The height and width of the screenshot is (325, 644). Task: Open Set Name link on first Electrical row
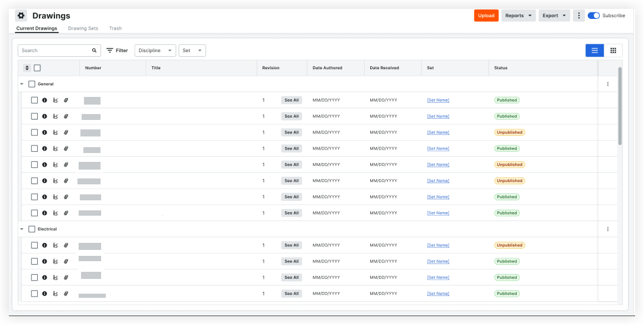coord(438,245)
